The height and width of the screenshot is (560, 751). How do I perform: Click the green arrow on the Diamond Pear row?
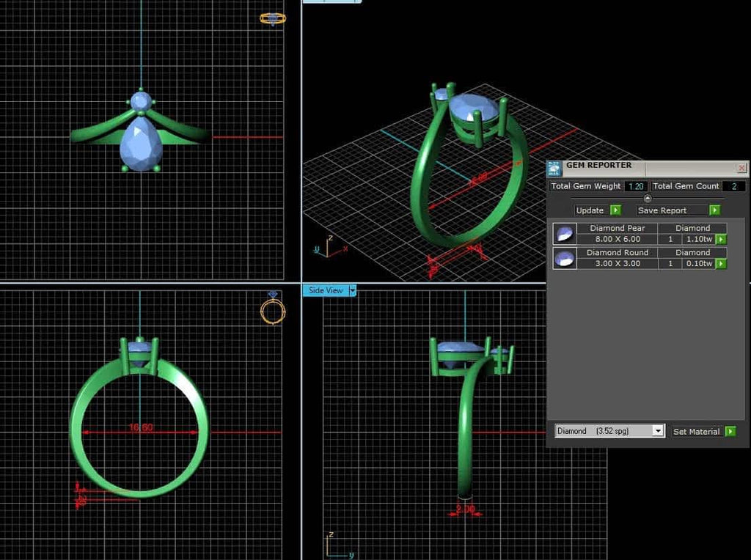(722, 240)
